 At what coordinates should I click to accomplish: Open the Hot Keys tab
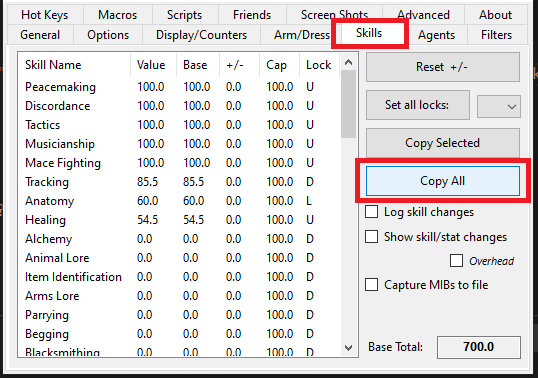[x=45, y=15]
